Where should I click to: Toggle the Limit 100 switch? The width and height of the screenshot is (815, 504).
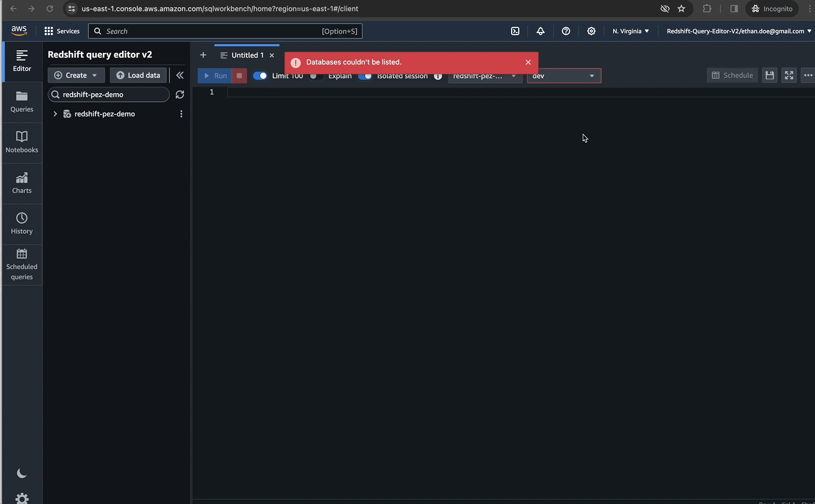260,76
